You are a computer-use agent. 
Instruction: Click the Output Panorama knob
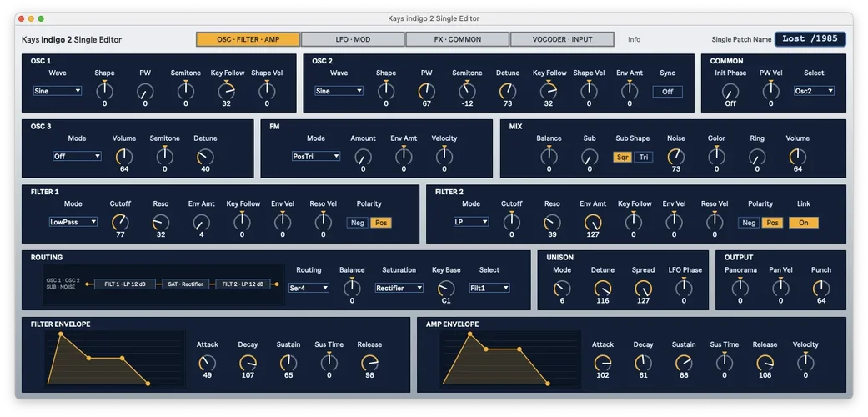740,288
